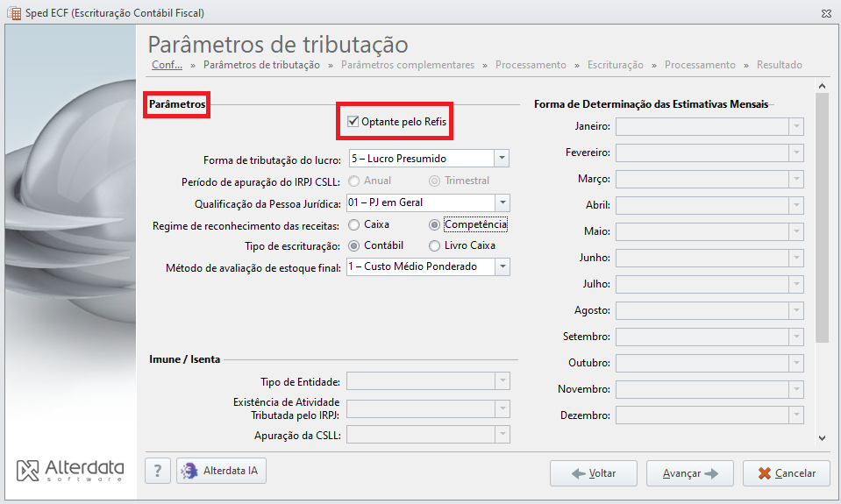Expand the Dezembro estimativa dropdown

[796, 415]
